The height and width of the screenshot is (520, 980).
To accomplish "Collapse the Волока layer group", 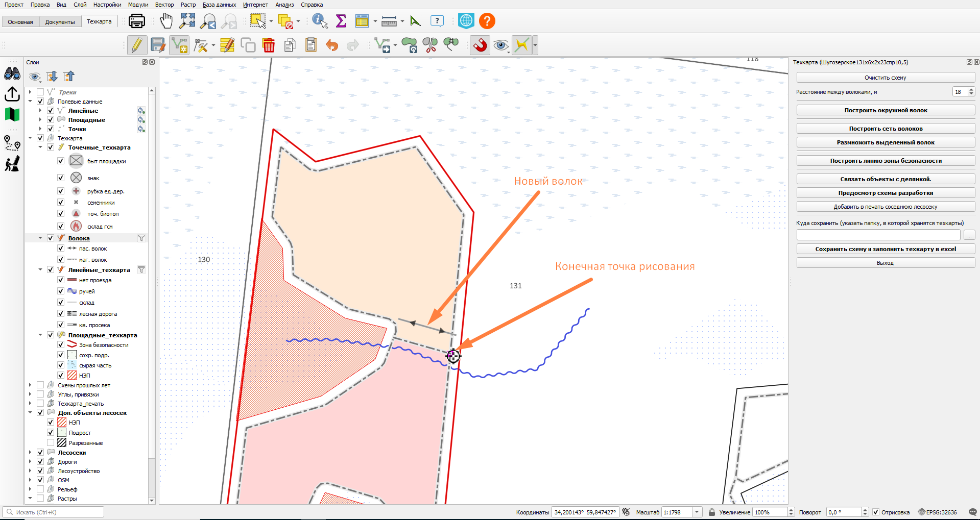I will coord(40,238).
